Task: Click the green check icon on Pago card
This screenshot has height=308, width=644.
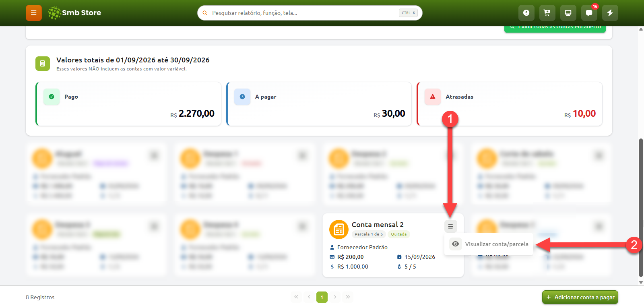Action: (52, 97)
